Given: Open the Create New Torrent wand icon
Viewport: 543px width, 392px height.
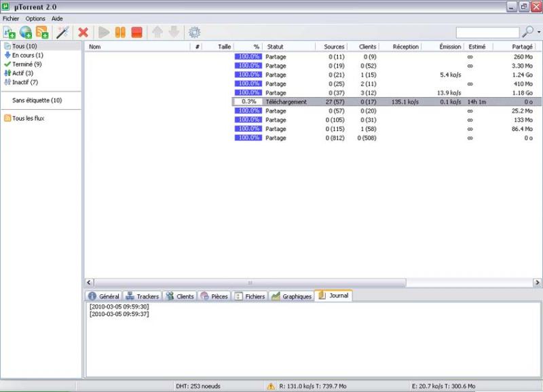Looking at the screenshot, I should (x=62, y=33).
